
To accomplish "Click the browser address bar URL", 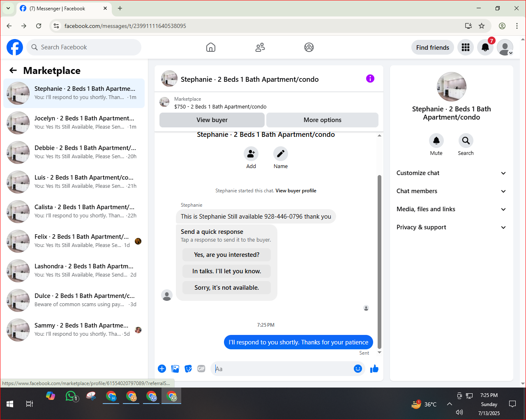I will click(x=125, y=26).
